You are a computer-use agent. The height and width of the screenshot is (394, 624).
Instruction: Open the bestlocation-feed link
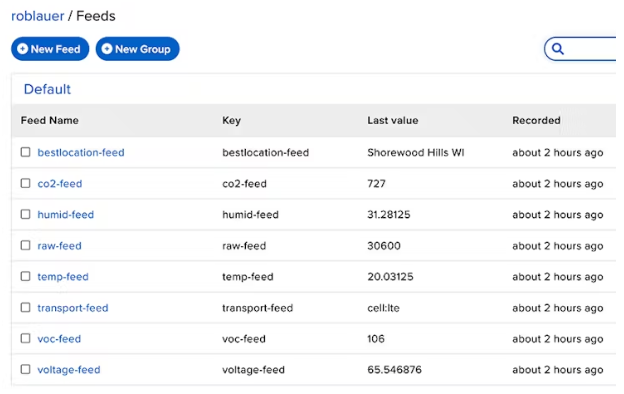(x=81, y=152)
